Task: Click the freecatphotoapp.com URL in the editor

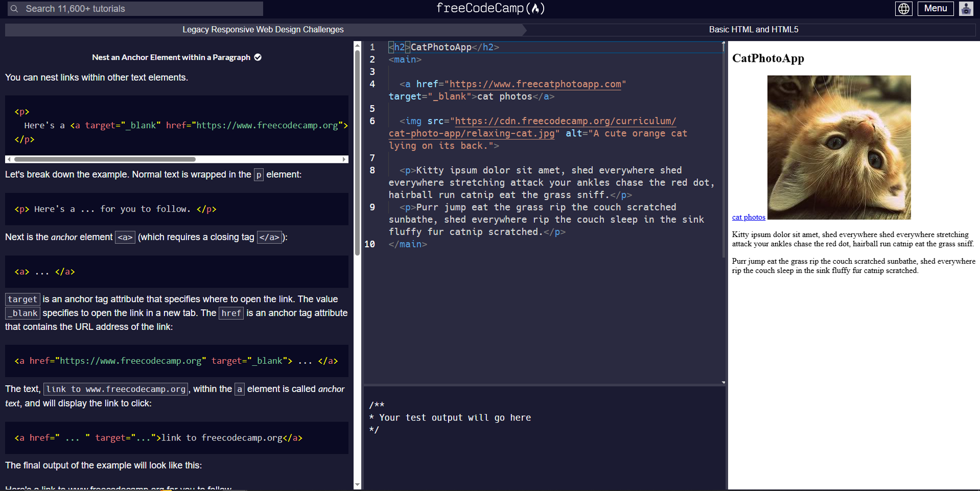Action: (535, 84)
